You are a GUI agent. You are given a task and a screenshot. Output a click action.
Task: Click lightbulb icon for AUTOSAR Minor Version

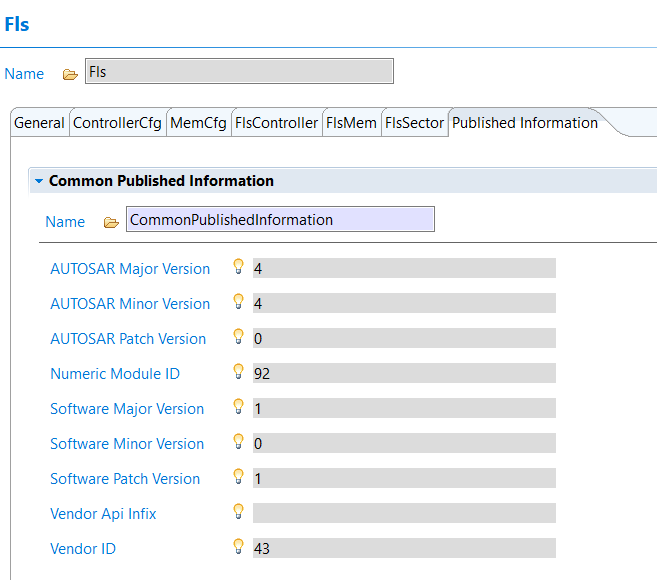tap(238, 302)
